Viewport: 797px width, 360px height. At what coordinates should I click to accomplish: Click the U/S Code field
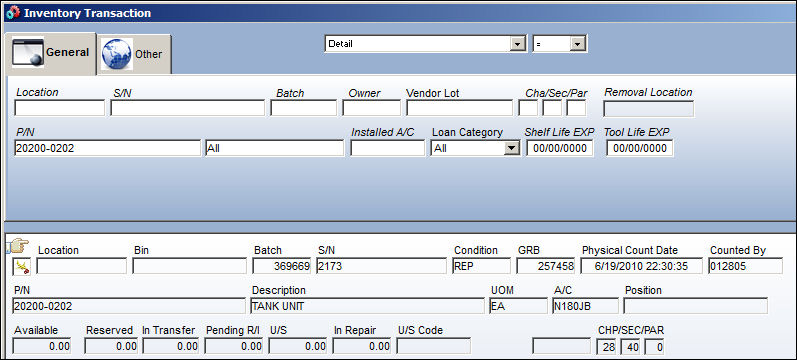click(x=434, y=346)
